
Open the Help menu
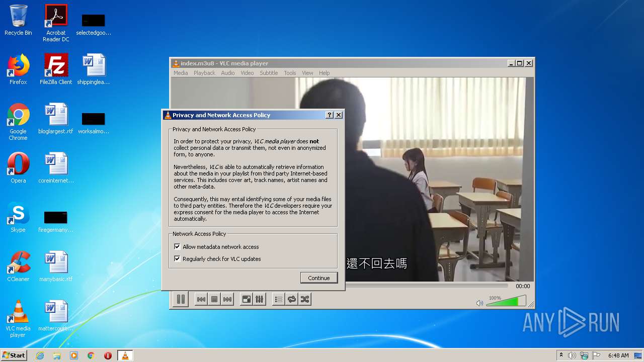click(x=325, y=73)
